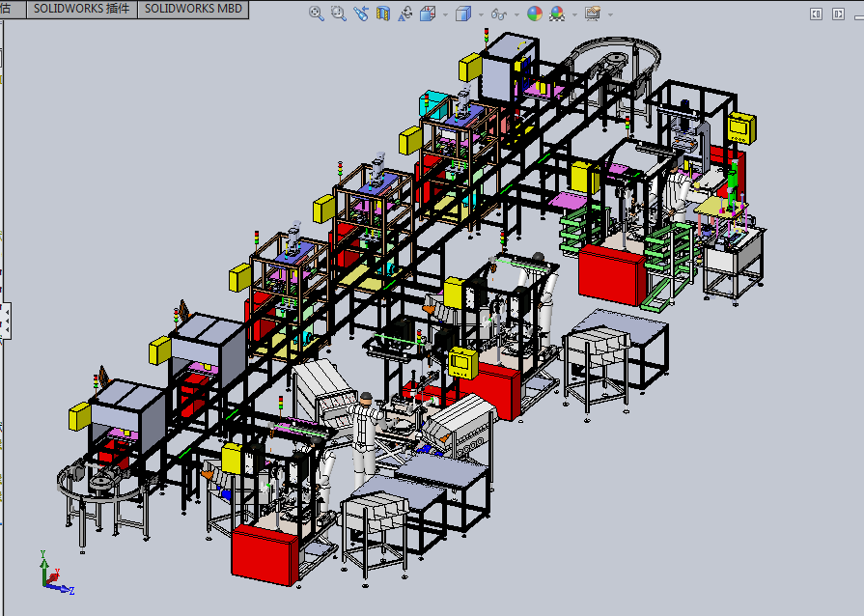Open the View Settings dropdown arrow

[610, 14]
